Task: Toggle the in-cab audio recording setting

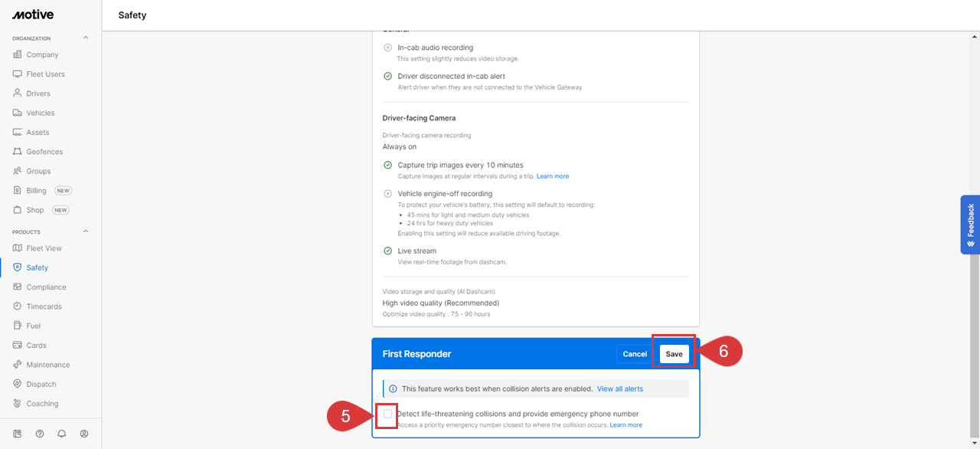Action: point(387,48)
